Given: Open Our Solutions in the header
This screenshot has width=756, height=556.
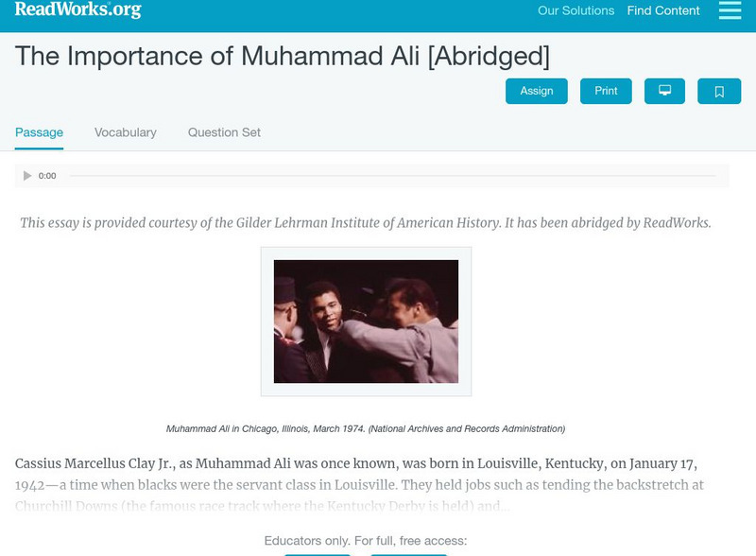Looking at the screenshot, I should (576, 11).
